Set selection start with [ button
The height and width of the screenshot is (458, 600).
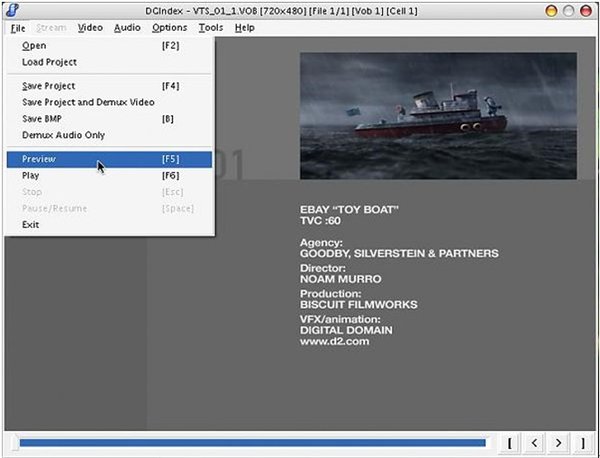click(510, 443)
